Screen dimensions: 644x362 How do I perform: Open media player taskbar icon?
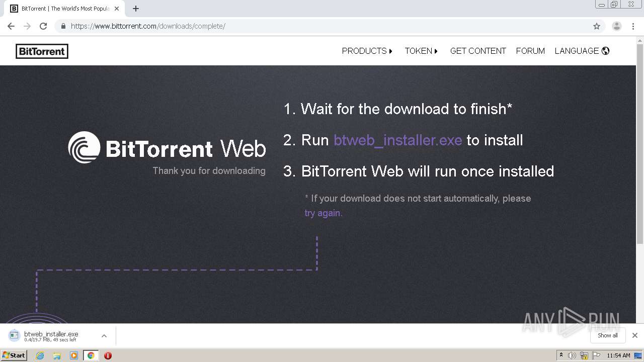(x=74, y=355)
